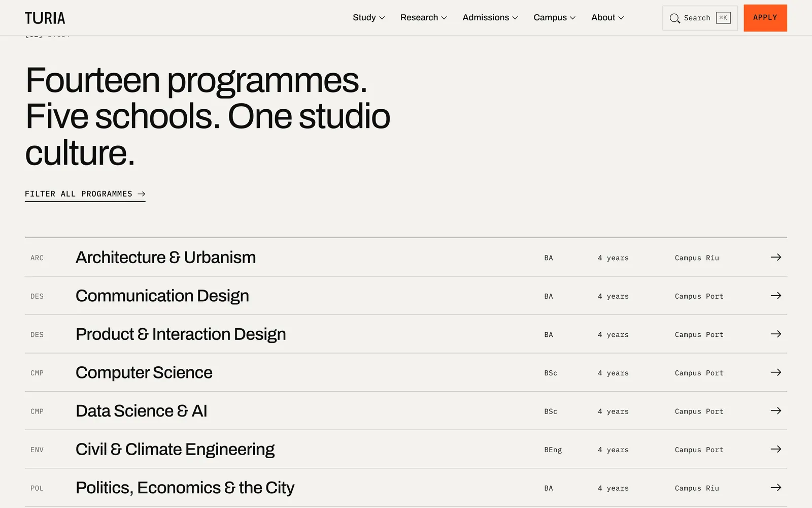This screenshot has height=508, width=812.
Task: Click arrow in Computer Science row
Action: [775, 372]
